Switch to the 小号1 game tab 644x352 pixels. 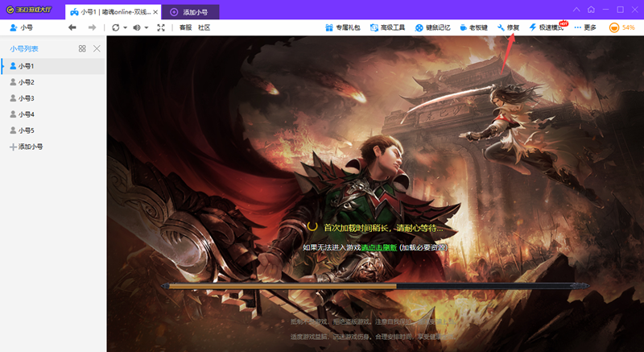(113, 12)
